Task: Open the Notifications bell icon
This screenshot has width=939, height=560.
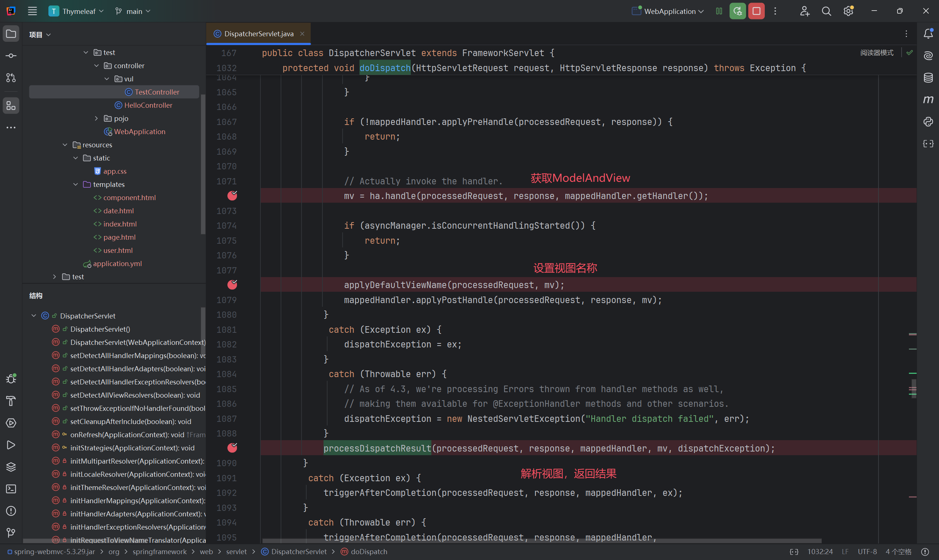Action: click(928, 34)
